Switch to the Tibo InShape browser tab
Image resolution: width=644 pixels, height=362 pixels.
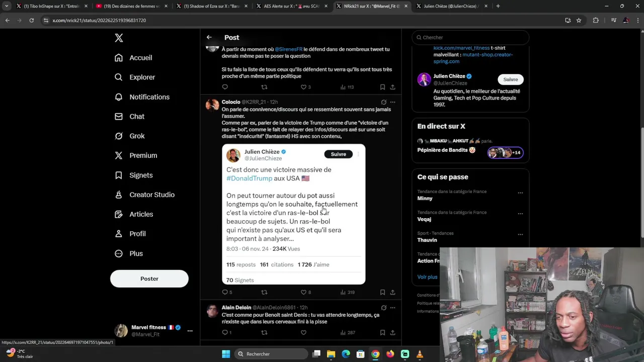52,6
